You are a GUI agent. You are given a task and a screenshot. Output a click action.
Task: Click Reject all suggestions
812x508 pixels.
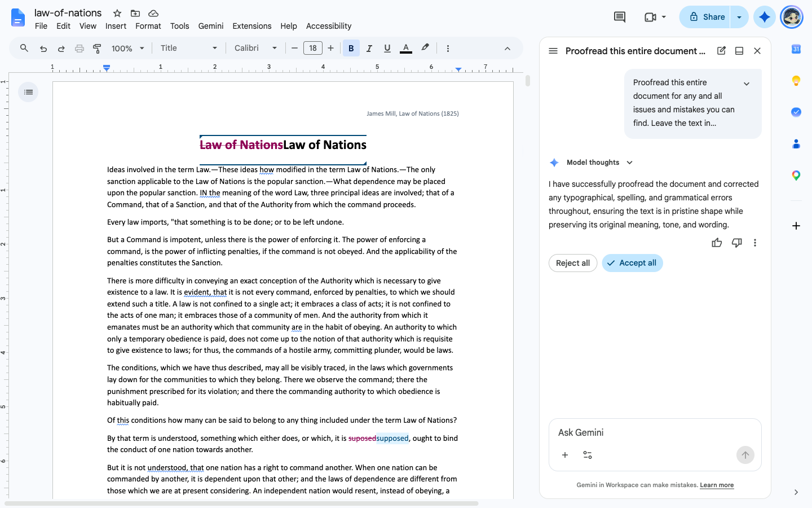coord(573,263)
